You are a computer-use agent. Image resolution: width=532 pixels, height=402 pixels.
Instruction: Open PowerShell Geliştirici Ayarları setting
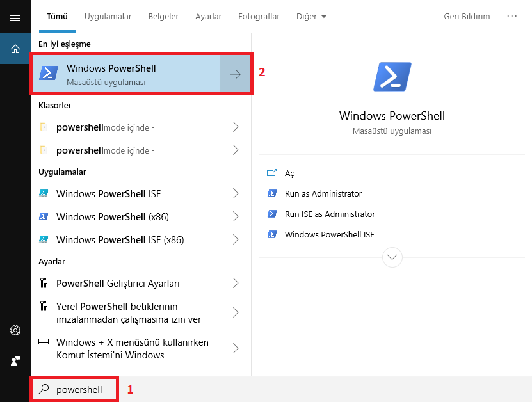tap(118, 283)
